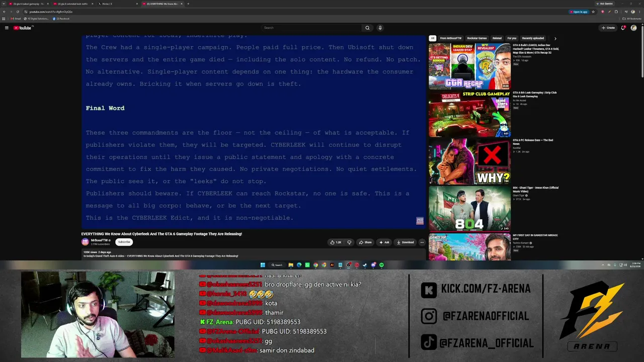This screenshot has height=362, width=644.
Task: Click the Share button under the video
Action: tap(365, 242)
